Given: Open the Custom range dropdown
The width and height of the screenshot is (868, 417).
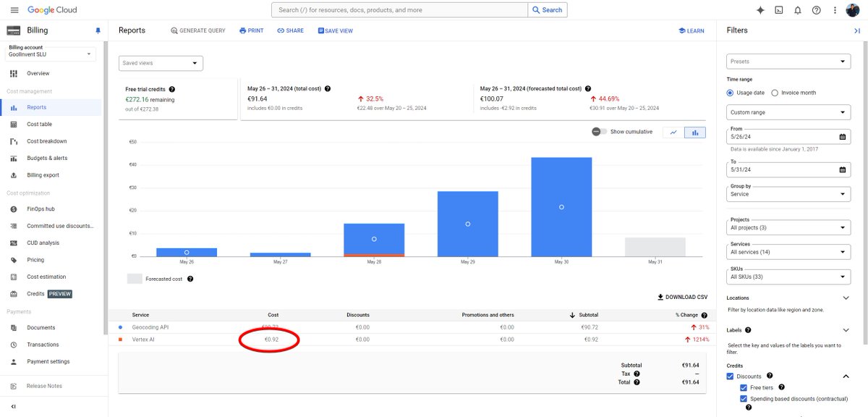Looking at the screenshot, I should pyautogui.click(x=788, y=112).
